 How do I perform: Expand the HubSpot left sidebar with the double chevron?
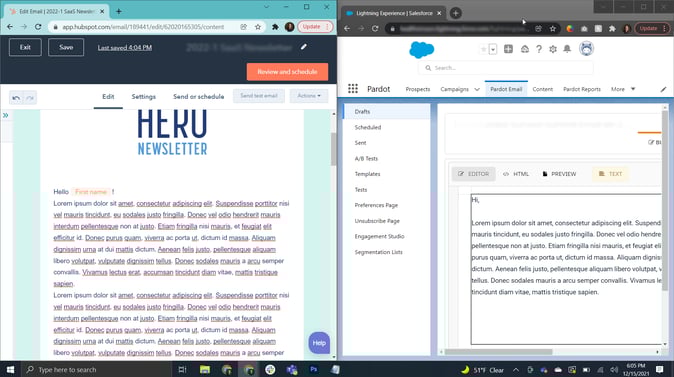pyautogui.click(x=6, y=115)
